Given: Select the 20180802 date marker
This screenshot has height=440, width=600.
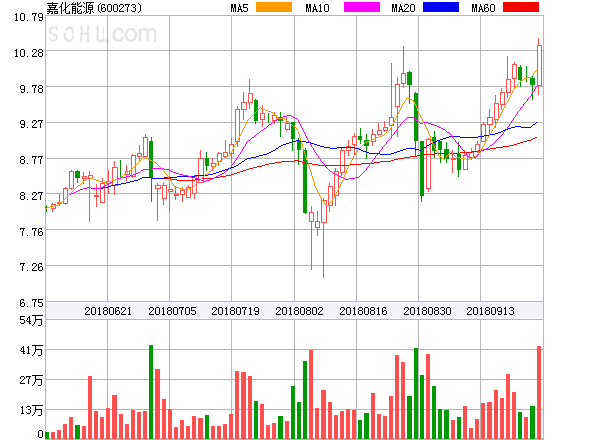Looking at the screenshot, I should (299, 311).
